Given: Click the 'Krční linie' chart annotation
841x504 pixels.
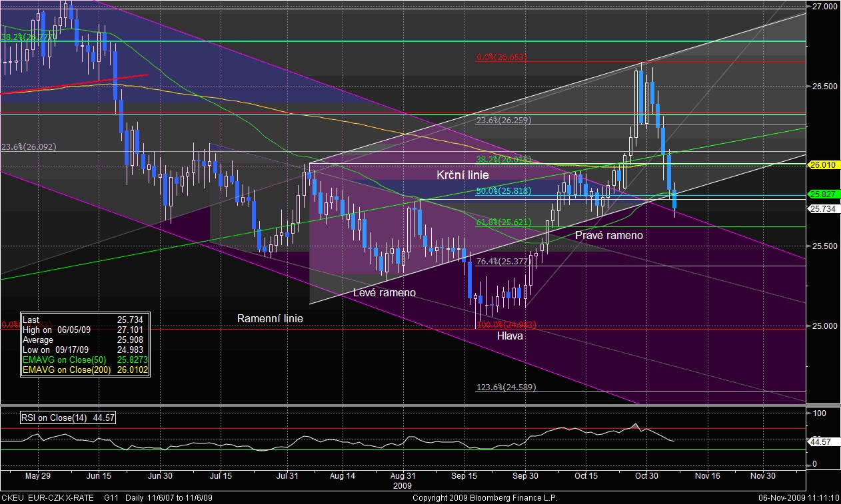Looking at the screenshot, I should pos(462,175).
